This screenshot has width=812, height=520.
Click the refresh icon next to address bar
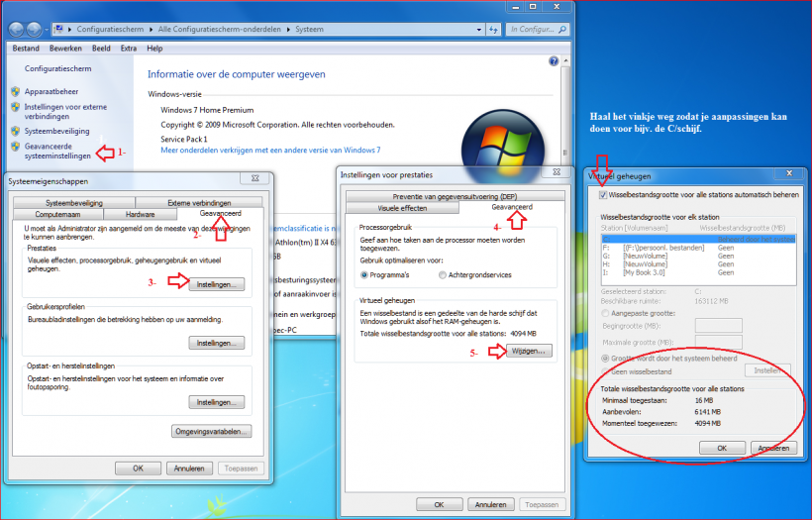[x=493, y=30]
